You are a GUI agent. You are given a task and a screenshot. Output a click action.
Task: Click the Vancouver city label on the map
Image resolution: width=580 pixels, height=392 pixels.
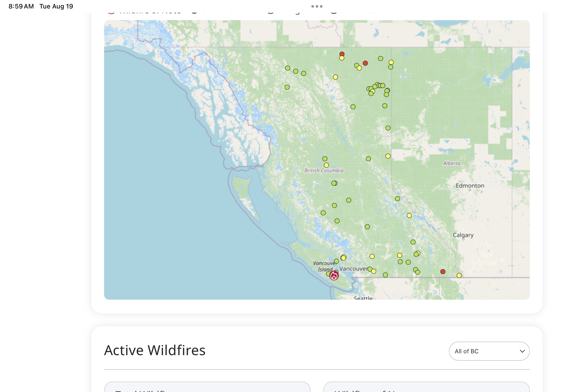point(353,269)
